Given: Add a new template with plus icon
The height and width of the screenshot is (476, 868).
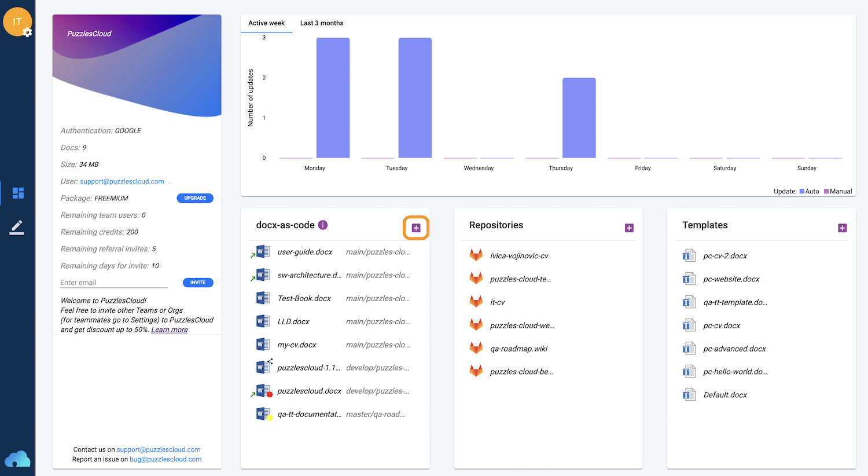Looking at the screenshot, I should click(843, 228).
